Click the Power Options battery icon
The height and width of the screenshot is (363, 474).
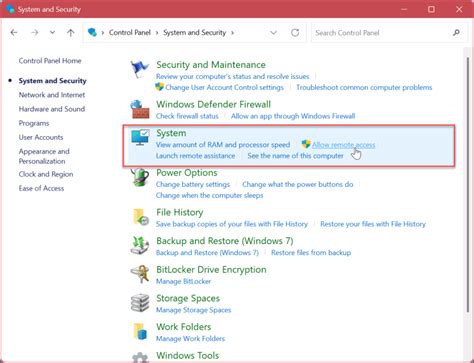point(140,177)
